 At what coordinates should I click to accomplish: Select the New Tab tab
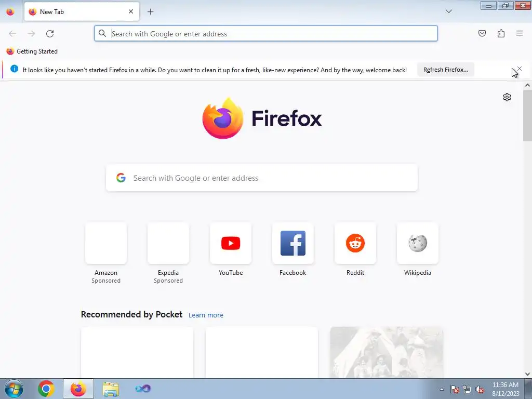coord(82,11)
